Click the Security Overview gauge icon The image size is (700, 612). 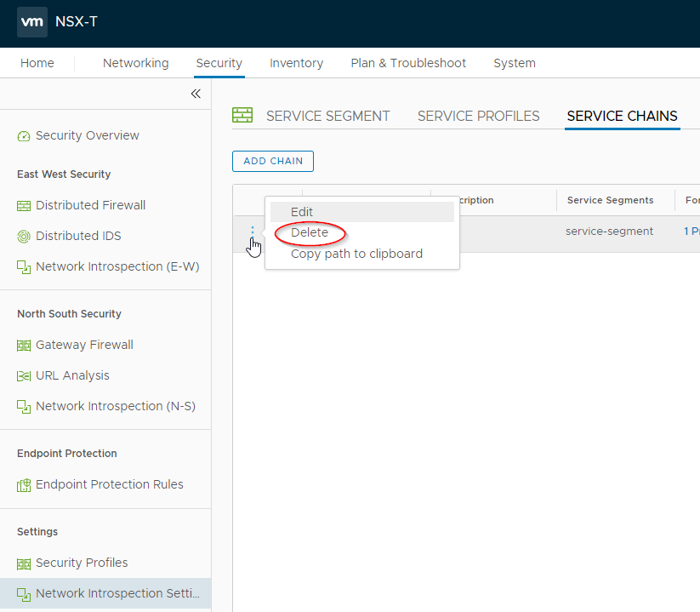(x=24, y=136)
